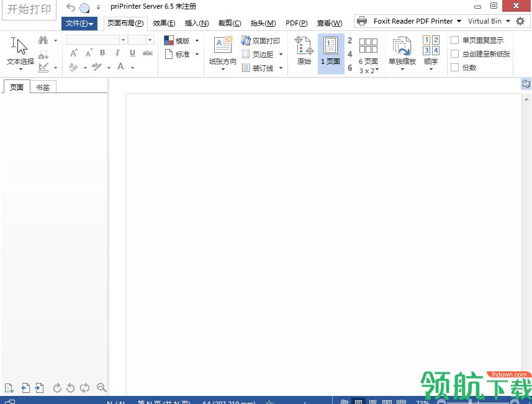Expand the binding line dropdown arrow
The height and width of the screenshot is (404, 532).
coord(281,68)
